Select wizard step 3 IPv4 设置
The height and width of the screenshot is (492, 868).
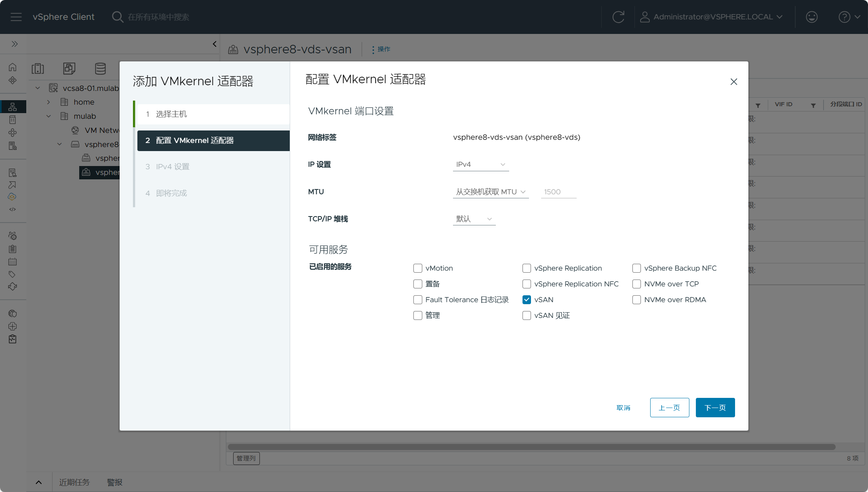[x=213, y=167]
